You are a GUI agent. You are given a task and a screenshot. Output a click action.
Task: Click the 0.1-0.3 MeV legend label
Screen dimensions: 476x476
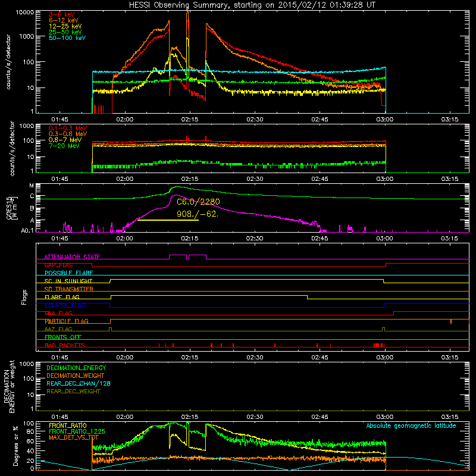68,128
